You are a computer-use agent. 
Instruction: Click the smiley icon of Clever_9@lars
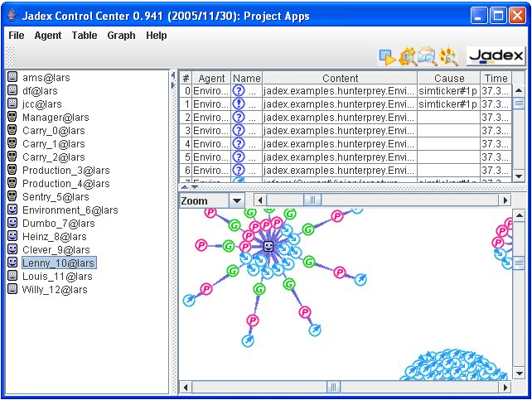tap(12, 249)
